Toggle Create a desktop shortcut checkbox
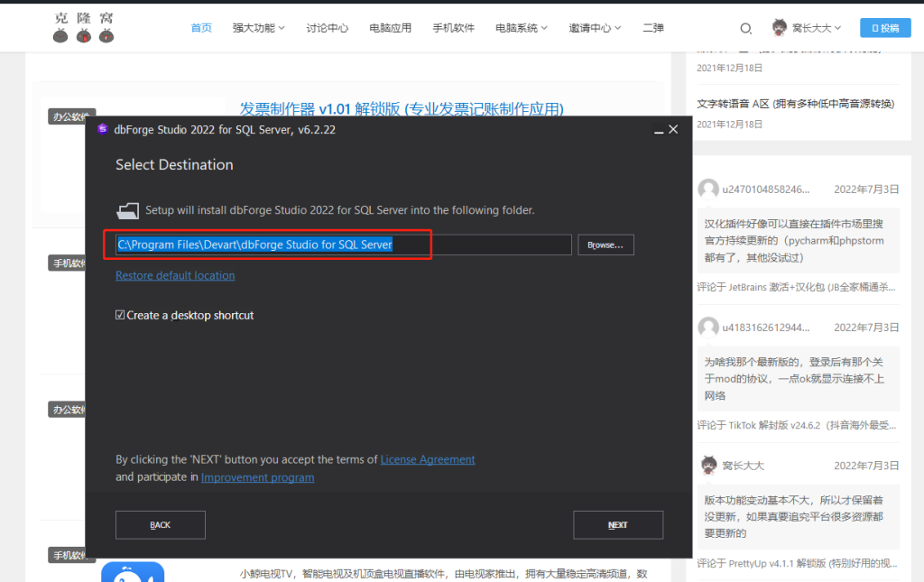 pyautogui.click(x=120, y=315)
